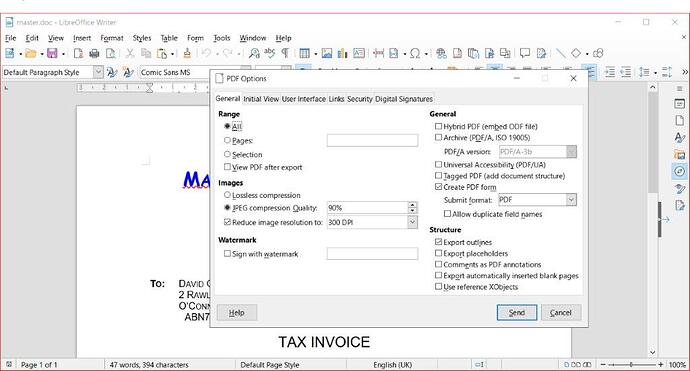Click the Clone Formatting paintbrush icon
690x371 pixels.
coord(187,53)
